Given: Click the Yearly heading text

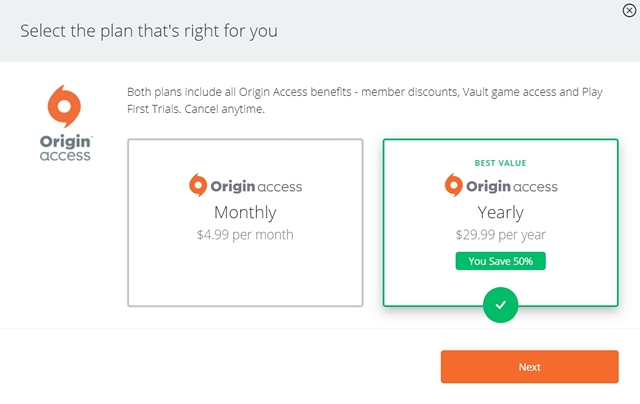Looking at the screenshot, I should (500, 212).
